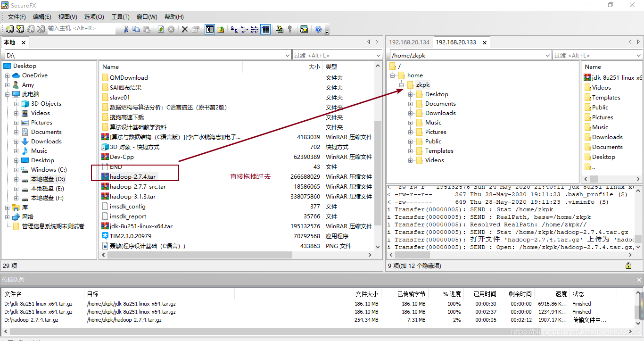The height and width of the screenshot is (341, 644).
Task: Click the 输入主机 host input field
Action: coord(81,29)
